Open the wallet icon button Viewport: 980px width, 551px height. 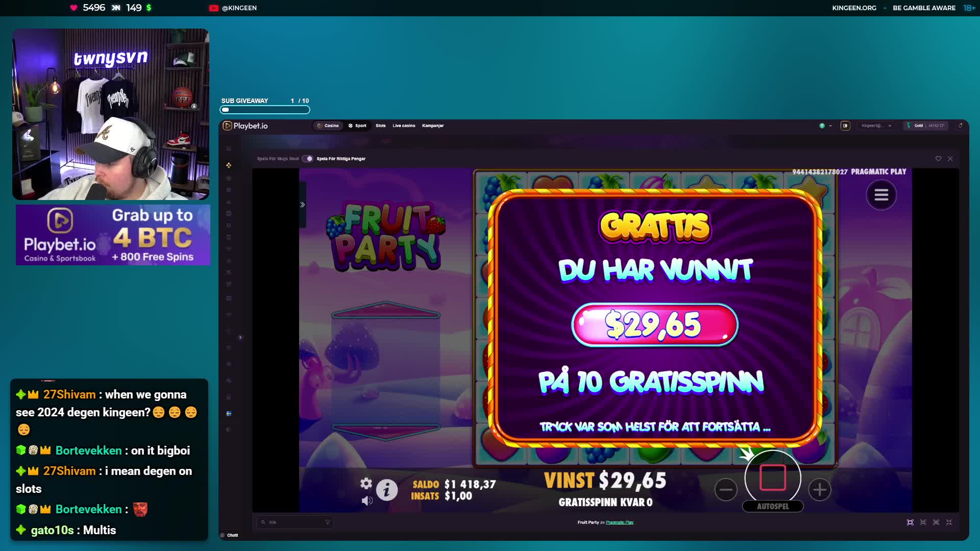(x=845, y=126)
